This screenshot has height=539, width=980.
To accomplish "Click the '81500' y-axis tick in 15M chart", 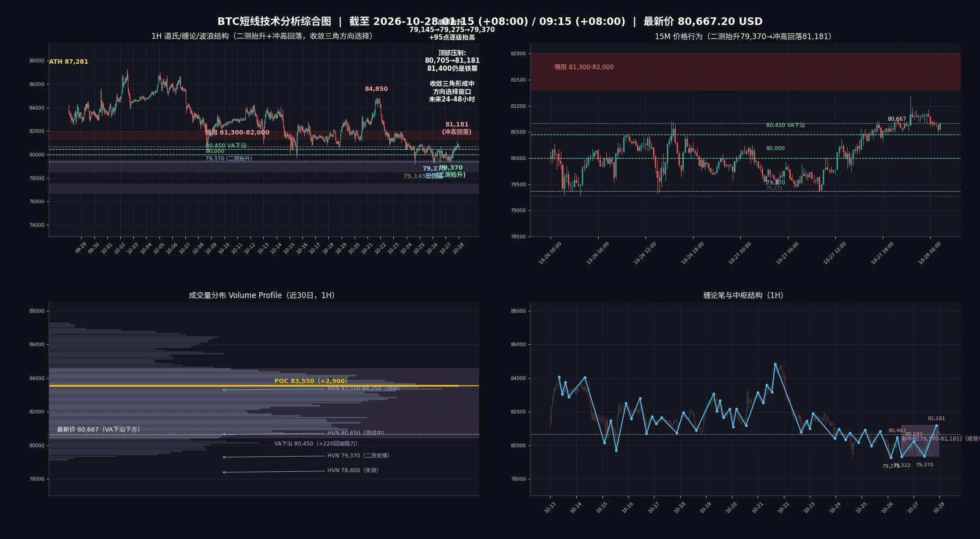I will pos(518,80).
